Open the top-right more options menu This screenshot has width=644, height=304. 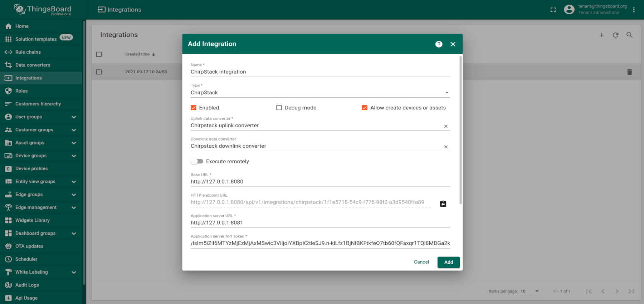coord(634,10)
